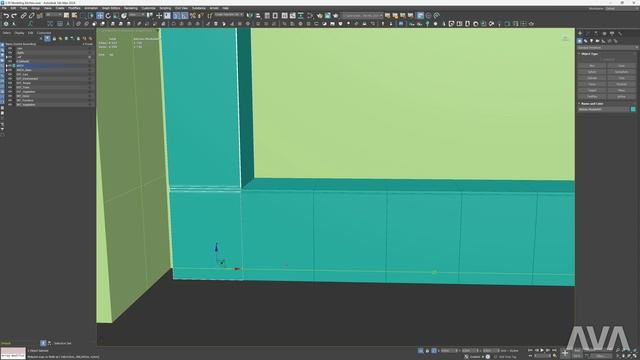Collapse the Name and Color rollout

[592, 104]
